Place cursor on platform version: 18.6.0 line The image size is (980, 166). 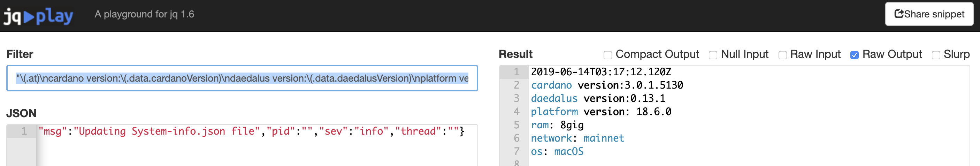tap(601, 112)
